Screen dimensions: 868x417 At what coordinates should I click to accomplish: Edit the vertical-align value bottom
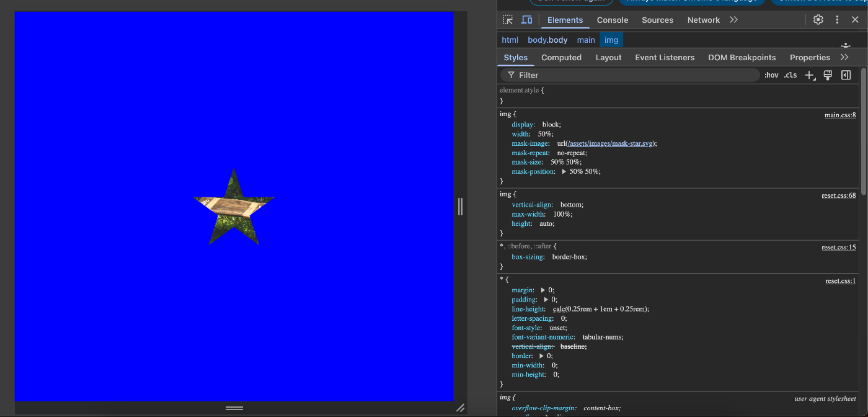click(572, 205)
